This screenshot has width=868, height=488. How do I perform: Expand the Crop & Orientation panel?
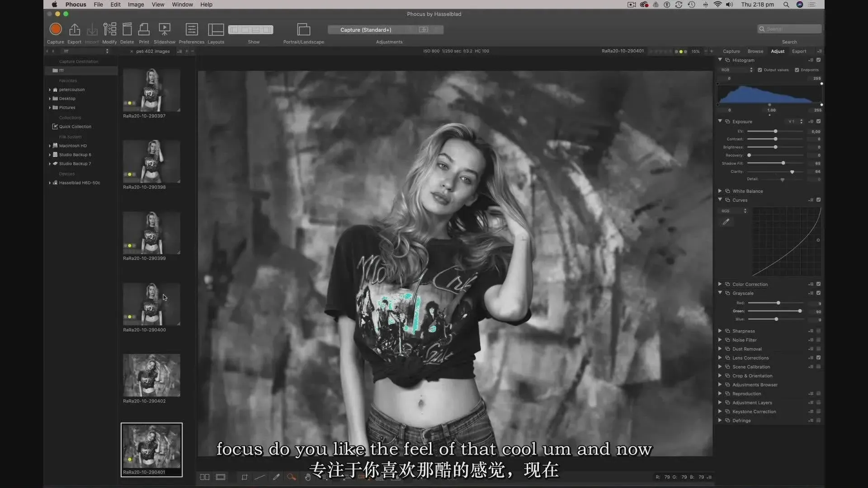point(720,376)
